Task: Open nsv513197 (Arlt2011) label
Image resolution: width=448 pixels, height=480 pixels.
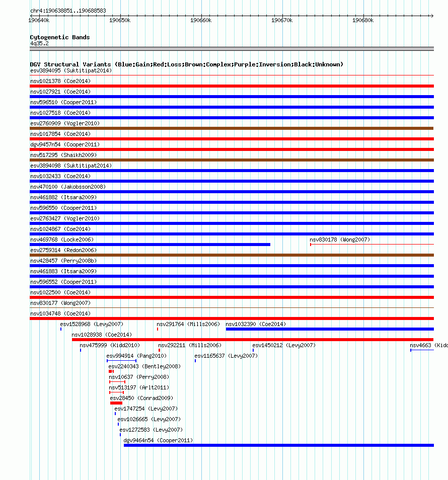Action: [x=139, y=387]
